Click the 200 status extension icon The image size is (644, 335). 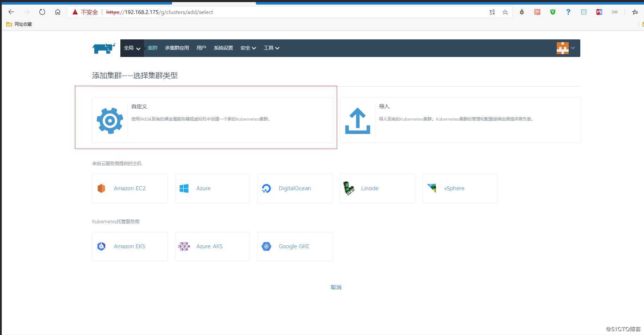pyautogui.click(x=615, y=12)
